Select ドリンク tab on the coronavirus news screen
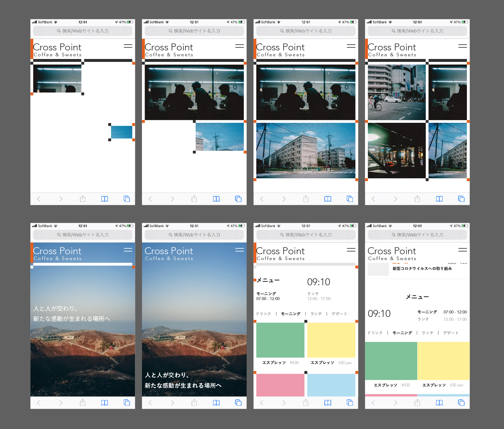This screenshot has height=429, width=504. (x=375, y=333)
